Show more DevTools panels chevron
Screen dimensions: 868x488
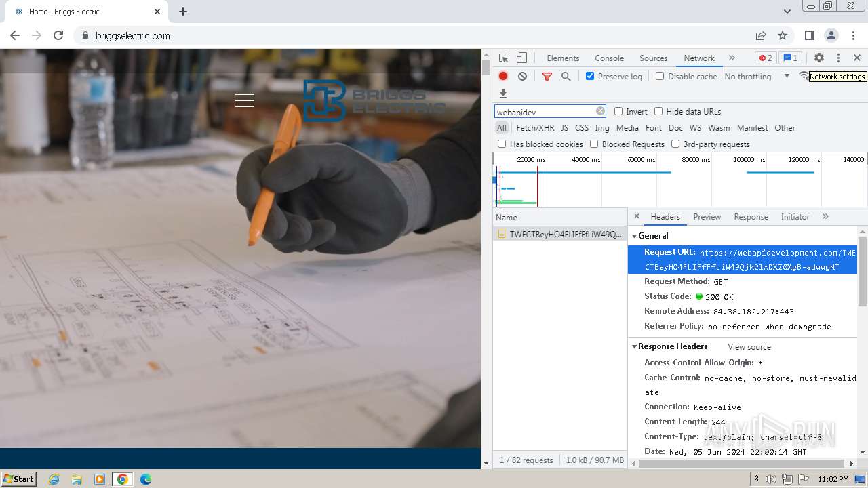point(732,58)
